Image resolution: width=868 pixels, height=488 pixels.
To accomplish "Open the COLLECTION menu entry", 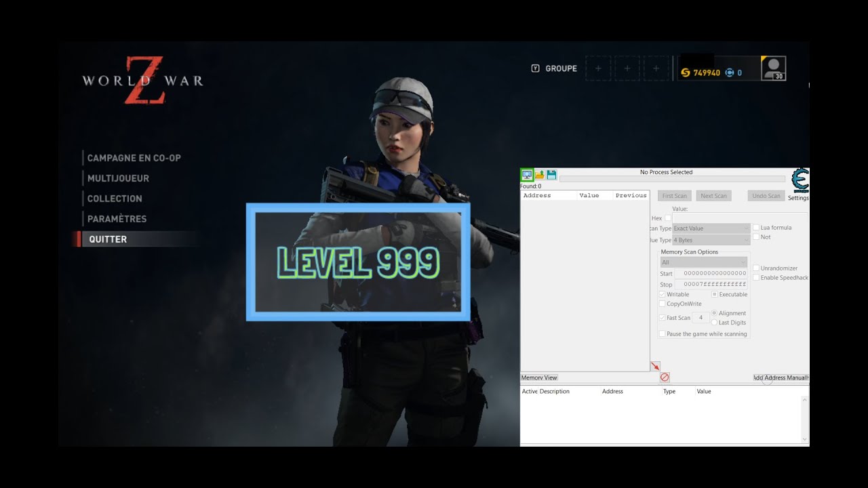I will tap(115, 199).
